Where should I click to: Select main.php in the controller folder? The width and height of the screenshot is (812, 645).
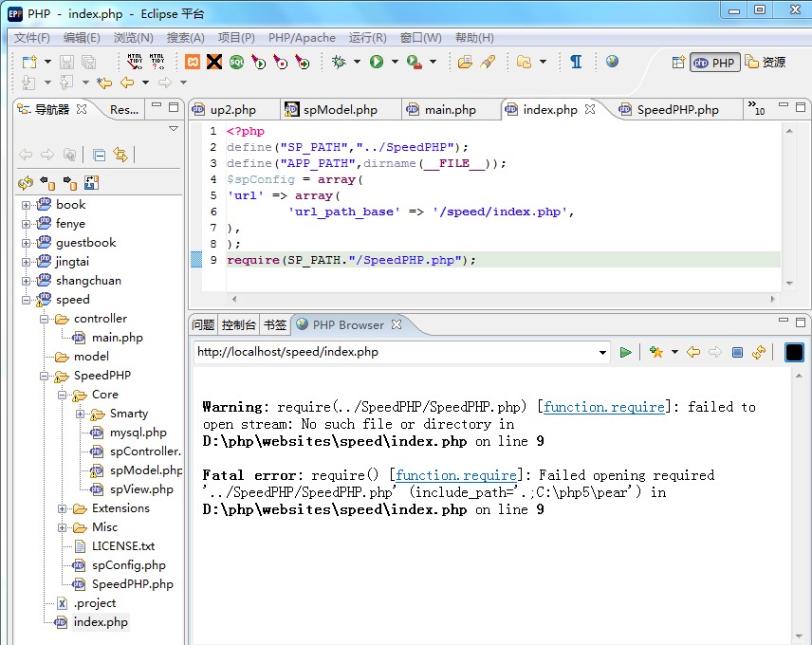tap(117, 338)
